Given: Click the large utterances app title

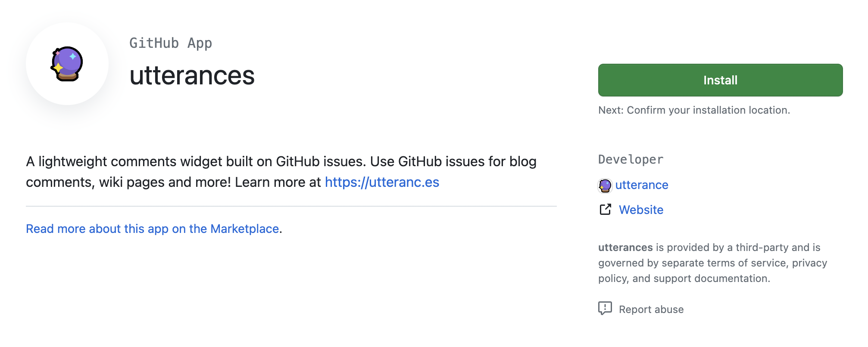Looking at the screenshot, I should point(192,76).
